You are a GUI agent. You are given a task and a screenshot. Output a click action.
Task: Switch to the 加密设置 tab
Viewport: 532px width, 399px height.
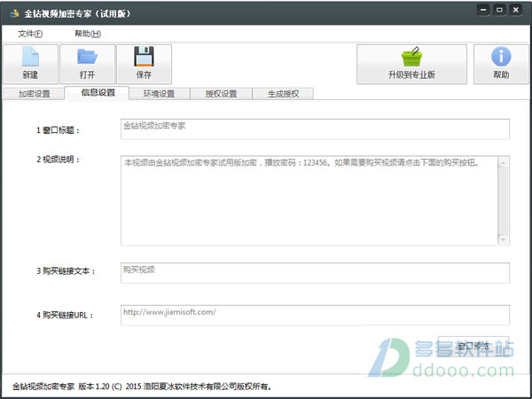(x=34, y=94)
